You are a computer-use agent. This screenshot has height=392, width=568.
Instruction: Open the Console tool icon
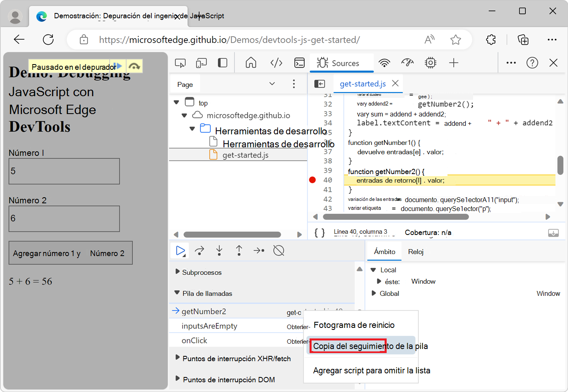[299, 63]
